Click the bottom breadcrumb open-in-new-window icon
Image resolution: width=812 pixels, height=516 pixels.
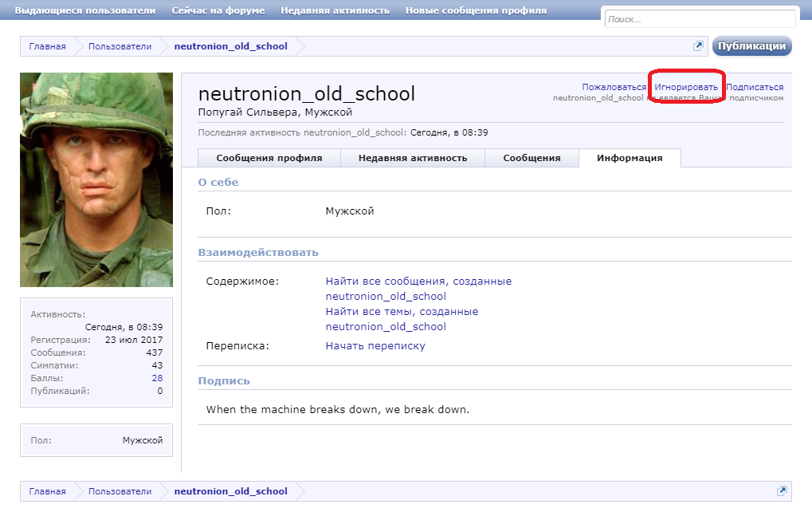coord(782,491)
